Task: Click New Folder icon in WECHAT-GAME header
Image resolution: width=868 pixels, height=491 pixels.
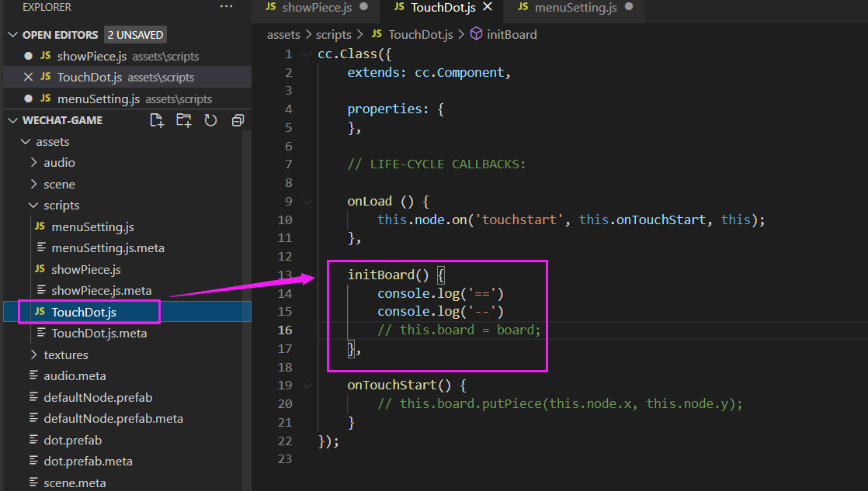Action: (x=184, y=120)
